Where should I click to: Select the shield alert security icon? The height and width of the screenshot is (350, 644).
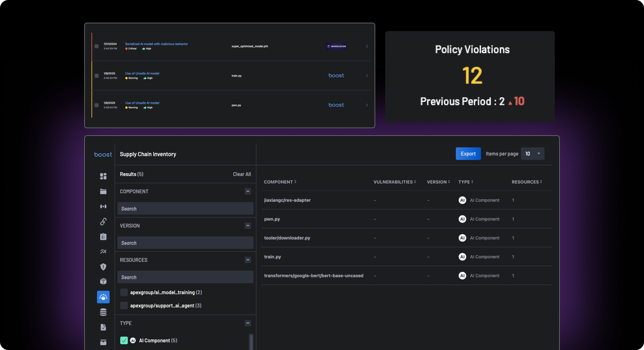103,267
